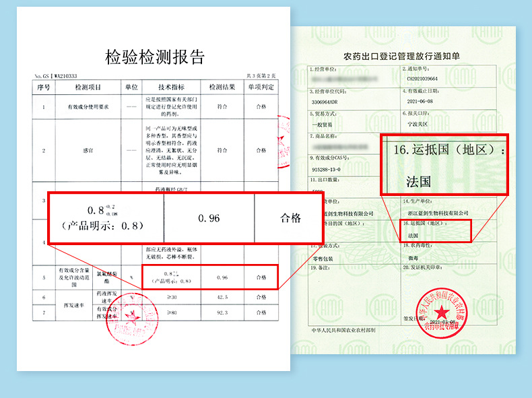Select the footer 中华人民共和国农业农村部
Image resolution: width=532 pixels, height=398 pixels.
(x=343, y=330)
